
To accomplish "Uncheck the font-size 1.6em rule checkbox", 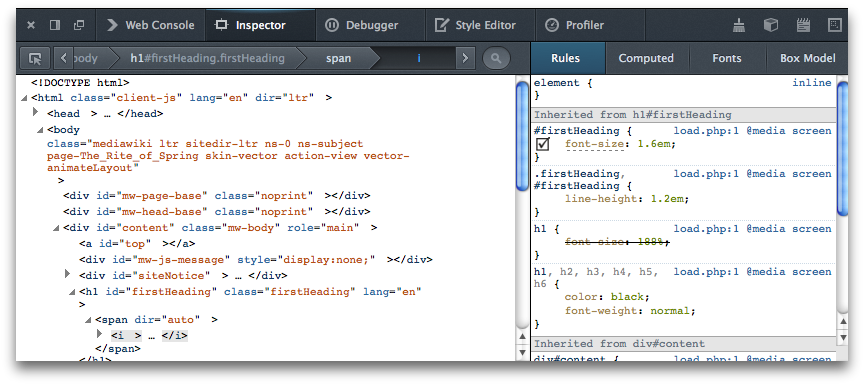I will pos(543,144).
